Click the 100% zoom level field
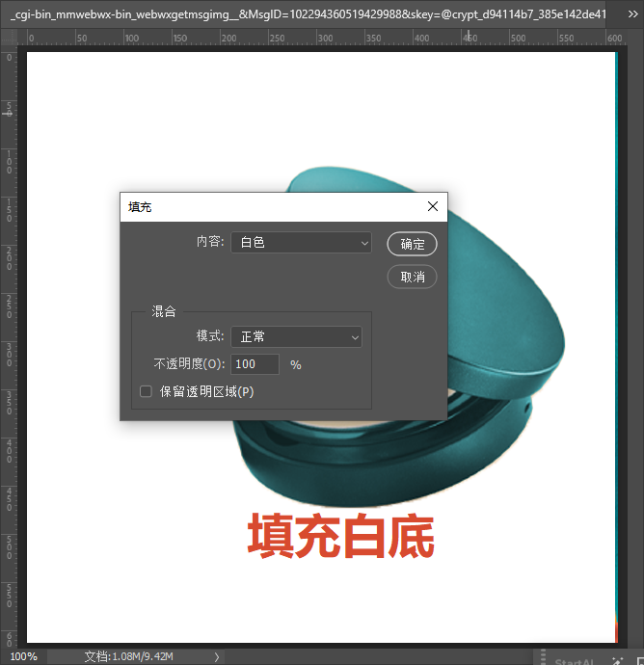Image resolution: width=644 pixels, height=665 pixels. [x=23, y=656]
